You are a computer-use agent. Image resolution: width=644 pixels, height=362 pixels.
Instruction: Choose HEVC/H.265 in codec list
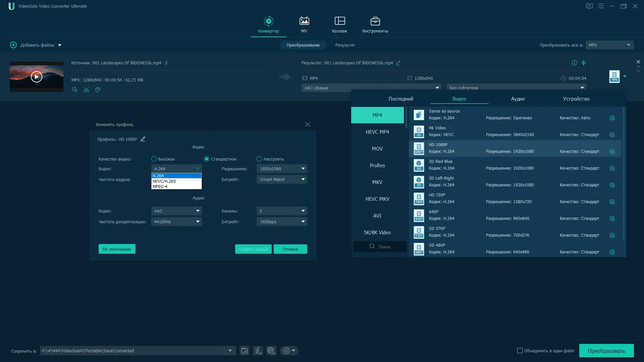pyautogui.click(x=164, y=181)
